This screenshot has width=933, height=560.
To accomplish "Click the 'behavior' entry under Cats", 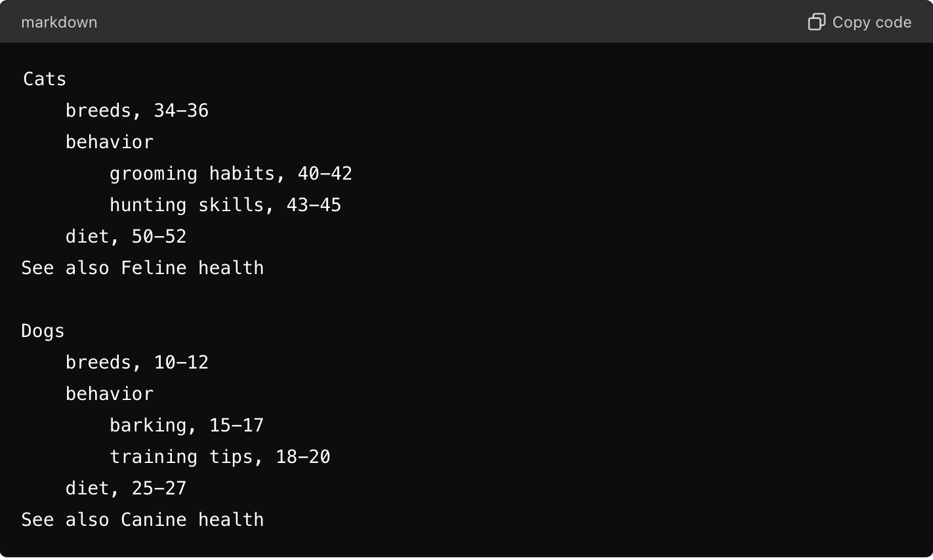I will 109,142.
